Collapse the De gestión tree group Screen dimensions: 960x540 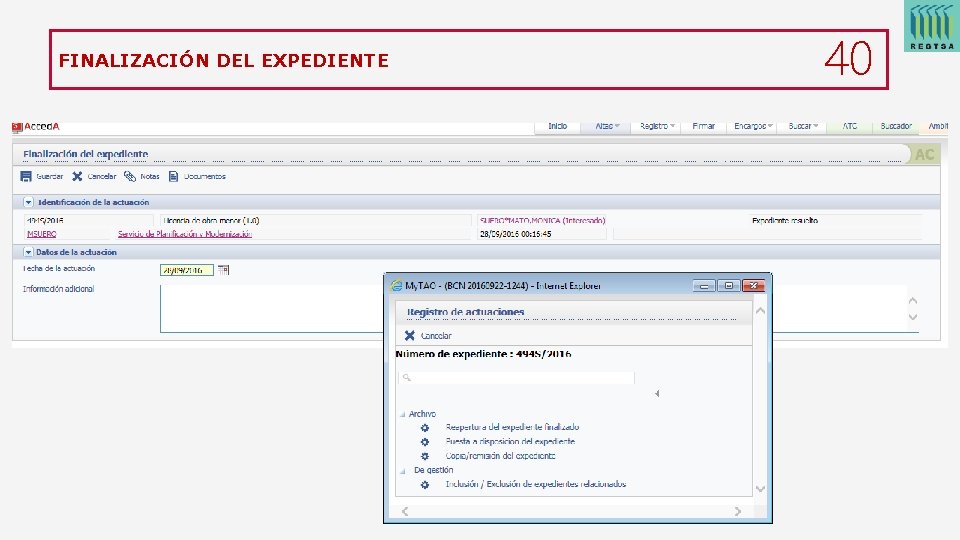pyautogui.click(x=403, y=471)
